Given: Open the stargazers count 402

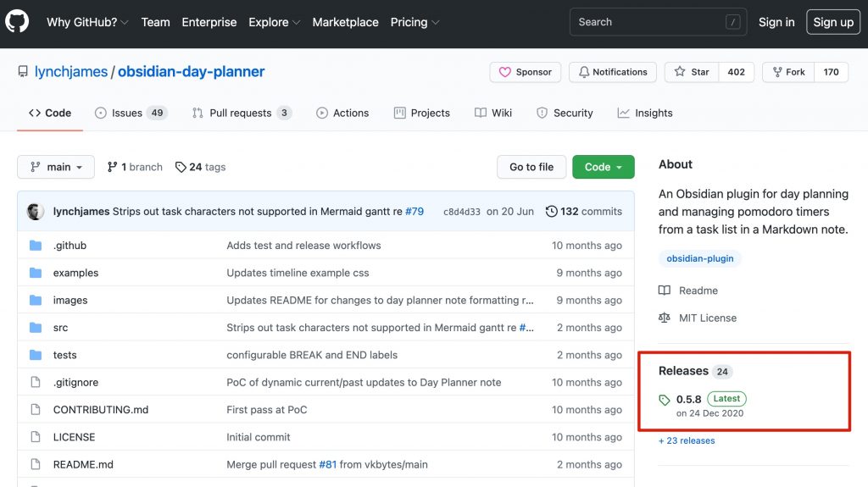Looking at the screenshot, I should pos(737,72).
